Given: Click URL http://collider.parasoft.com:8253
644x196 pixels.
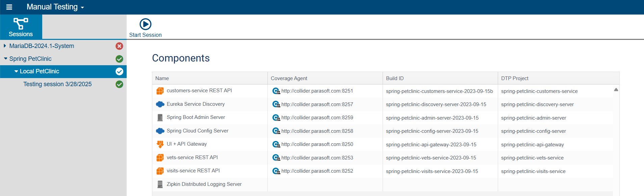Looking at the screenshot, I should click(317, 158).
